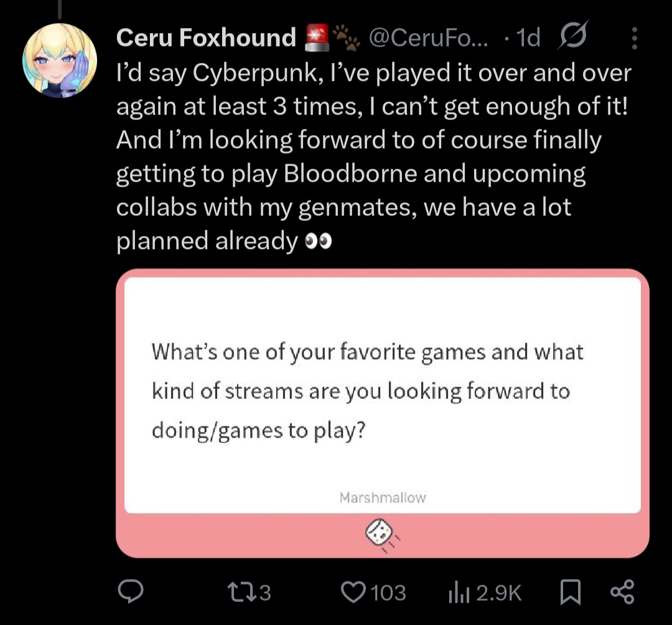Click the Marshmallow label in the card

pos(383,497)
